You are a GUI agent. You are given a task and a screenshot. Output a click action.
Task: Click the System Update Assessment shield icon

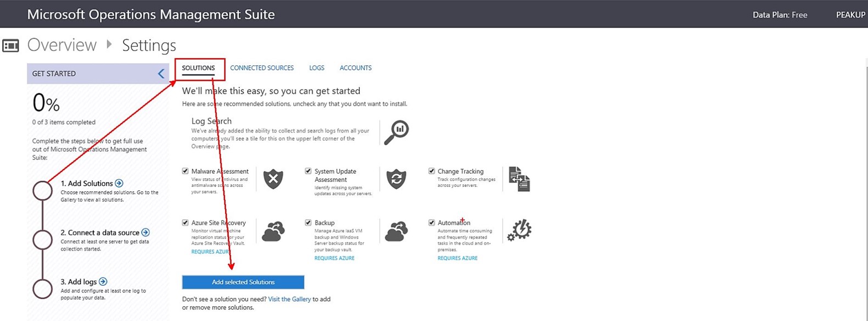pyautogui.click(x=396, y=179)
